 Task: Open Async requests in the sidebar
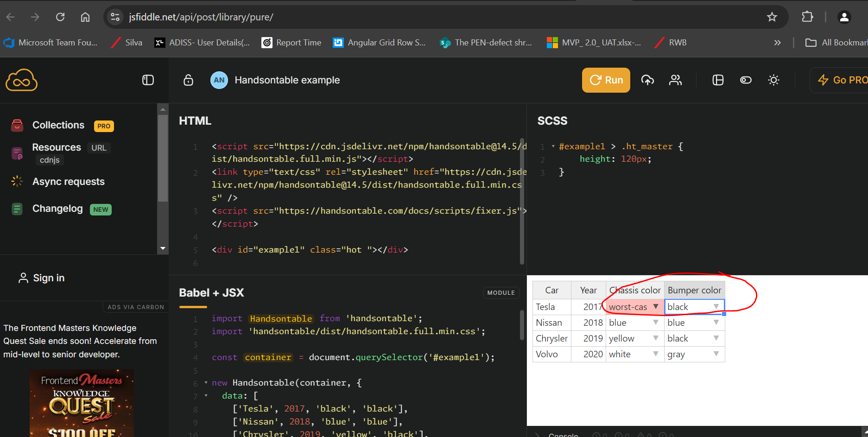[x=69, y=182]
